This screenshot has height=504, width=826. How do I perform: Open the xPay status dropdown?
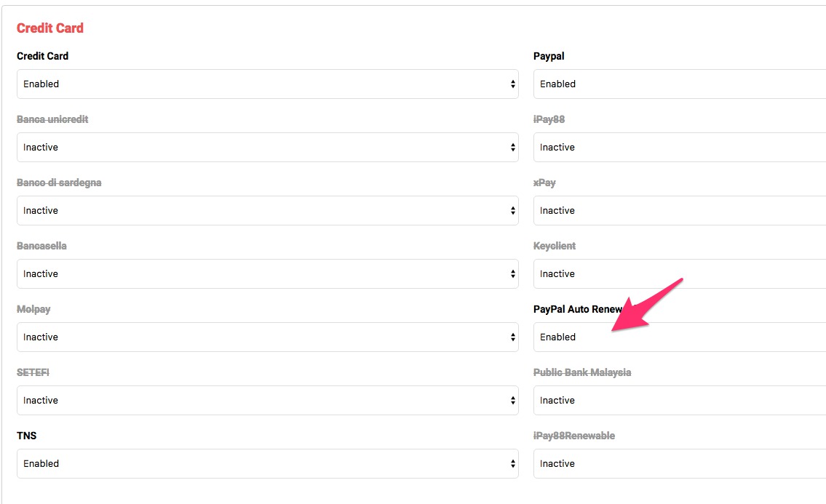point(679,211)
